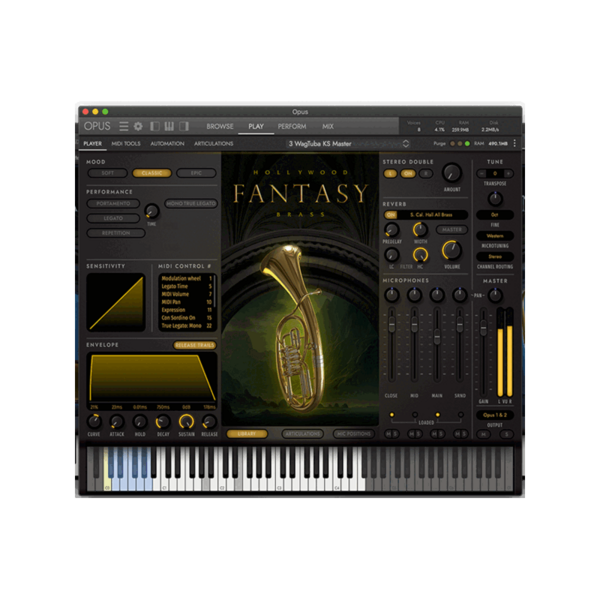
Task: Open the settings gear in Opus toolbar
Action: tap(138, 126)
